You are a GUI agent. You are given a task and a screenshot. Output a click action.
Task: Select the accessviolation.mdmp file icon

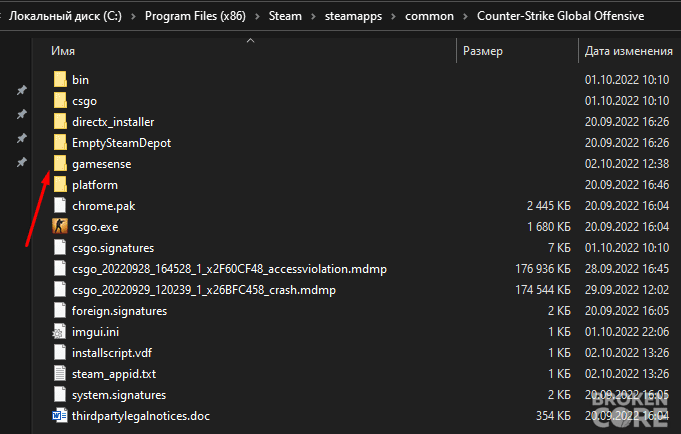pyautogui.click(x=60, y=268)
